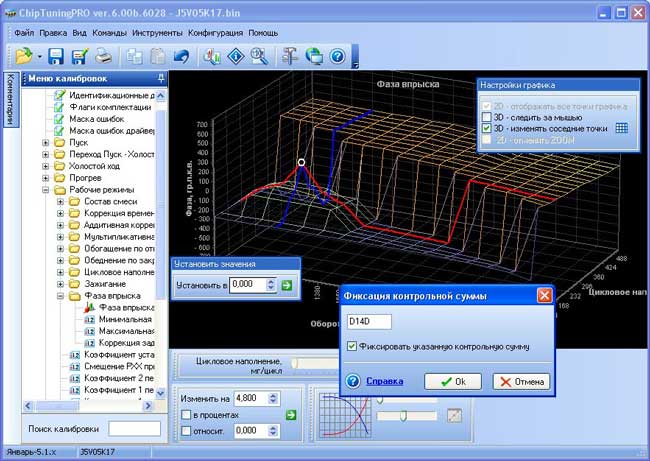This screenshot has width=650, height=461.
Task: Expand the Состав смеси tree folder
Action: pos(59,202)
